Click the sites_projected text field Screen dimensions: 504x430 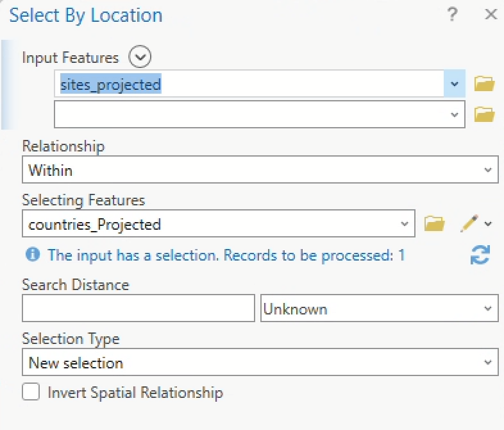pos(250,84)
